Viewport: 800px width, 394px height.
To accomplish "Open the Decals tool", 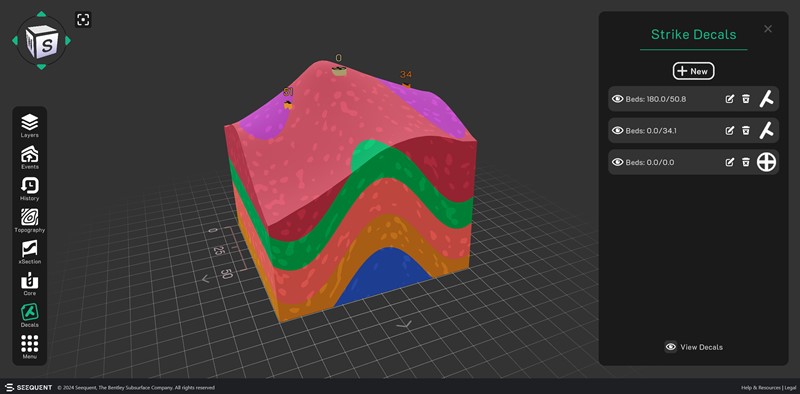I will coord(30,315).
